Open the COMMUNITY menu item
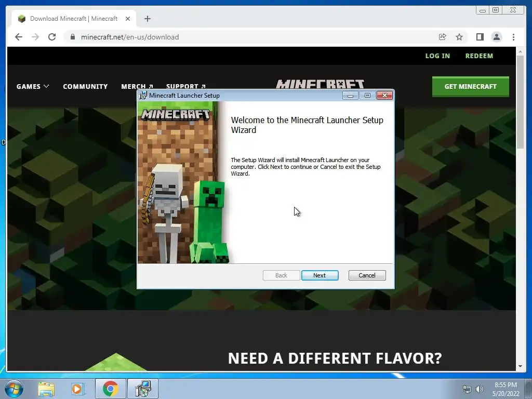 pos(85,87)
